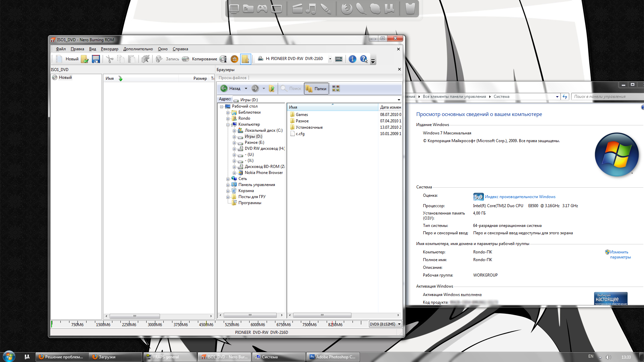Select the c.cfg file
The image size is (644, 362).
click(x=297, y=134)
